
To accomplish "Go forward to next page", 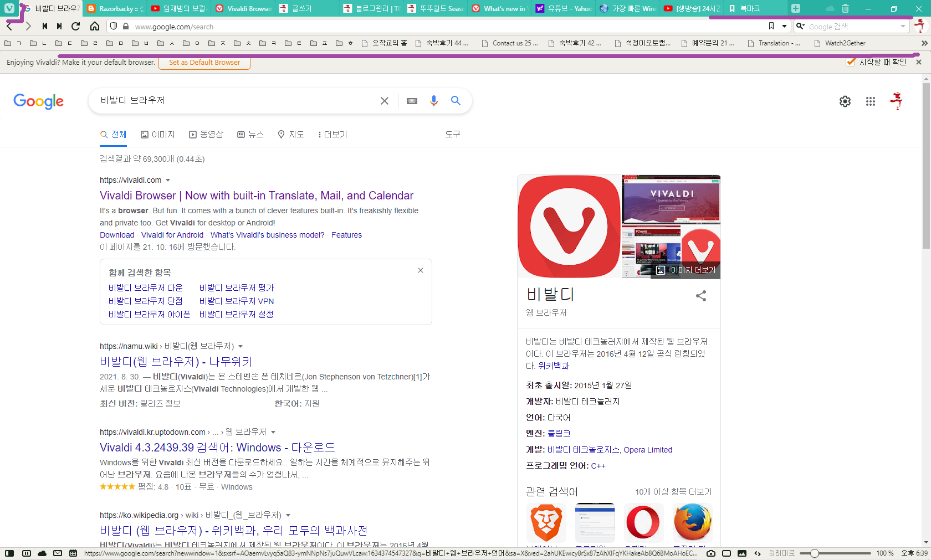I will [x=28, y=26].
